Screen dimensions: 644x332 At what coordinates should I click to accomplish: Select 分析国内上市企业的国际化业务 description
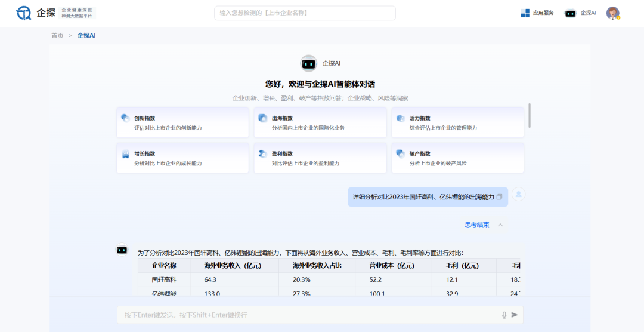click(x=308, y=128)
